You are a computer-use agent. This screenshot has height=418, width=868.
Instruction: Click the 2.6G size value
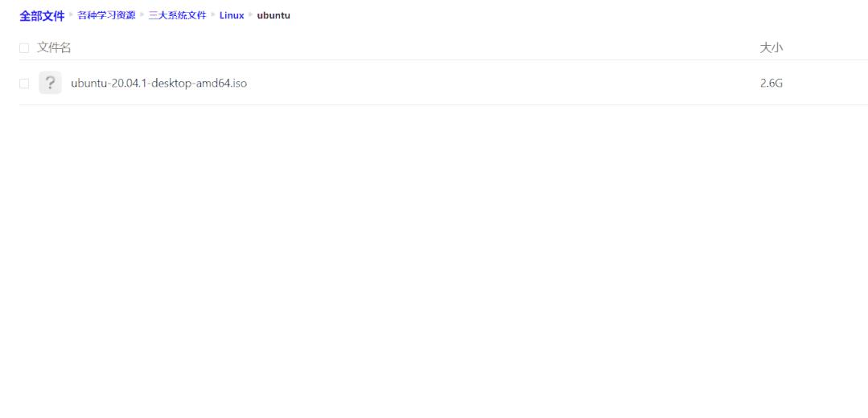click(771, 84)
